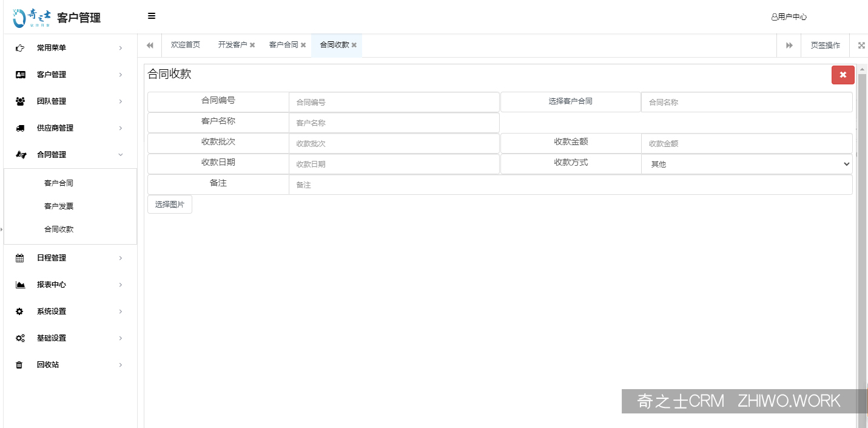Viewport: 868px width, 428px height.
Task: Open the 页签操作 dropdown
Action: (x=825, y=45)
